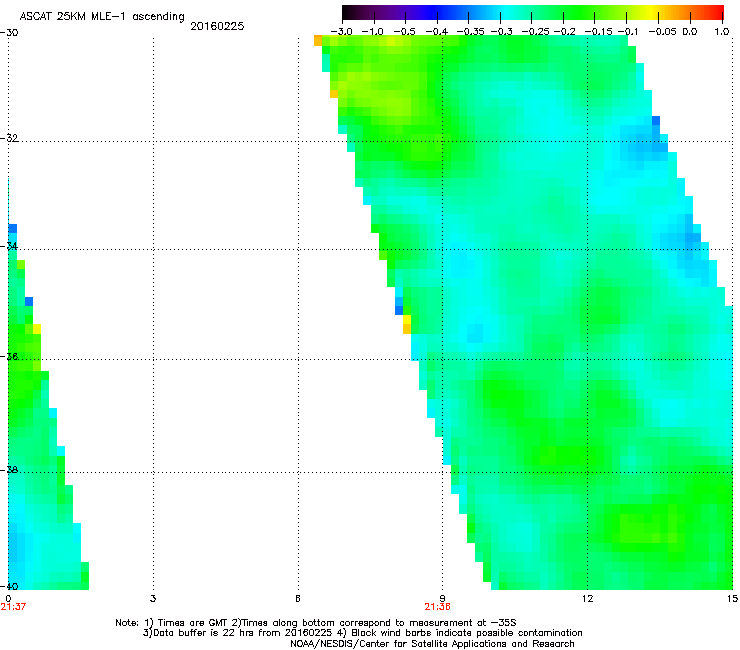This screenshot has width=740, height=650.
Task: Select the "-34" latitude axis label
Action: 9,246
